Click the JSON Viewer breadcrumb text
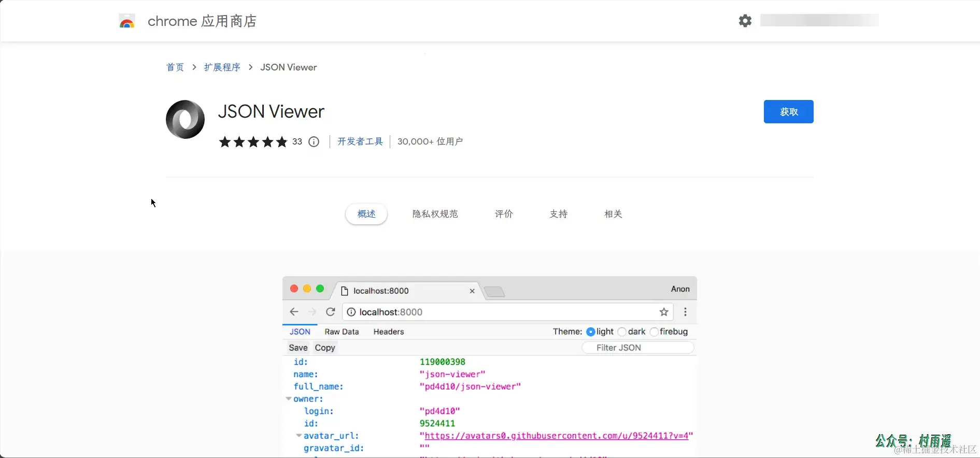Viewport: 980px width, 458px height. 289,67
